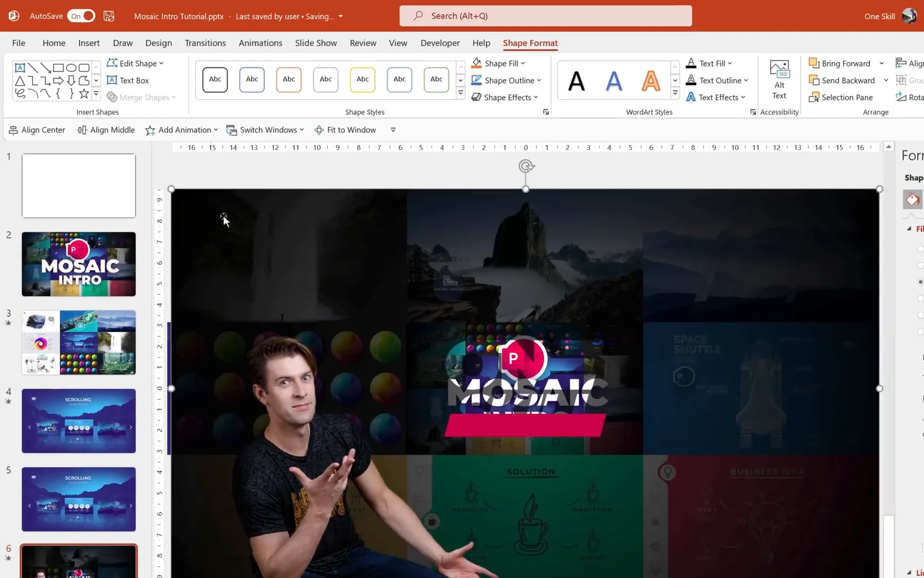Screen dimensions: 924x578
Task: Switch to the Home tab
Action: click(x=54, y=43)
